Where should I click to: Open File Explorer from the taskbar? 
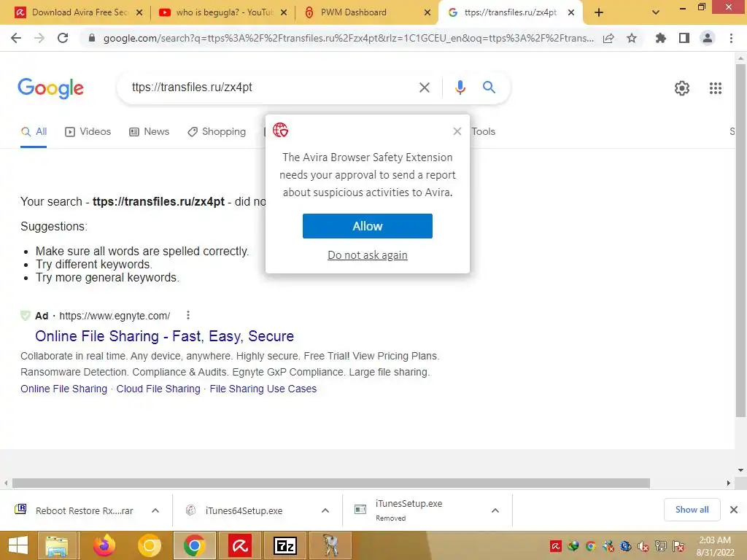[x=57, y=545]
